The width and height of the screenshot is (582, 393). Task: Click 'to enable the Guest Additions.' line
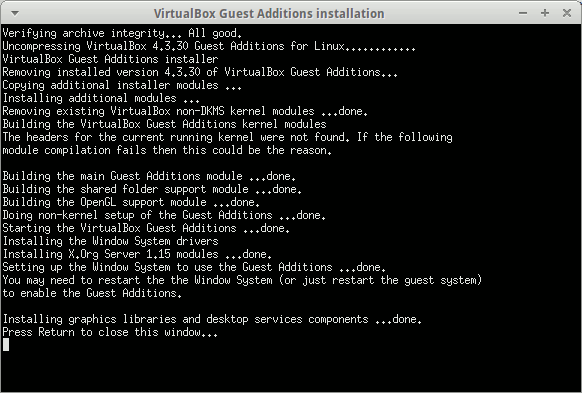coord(92,293)
